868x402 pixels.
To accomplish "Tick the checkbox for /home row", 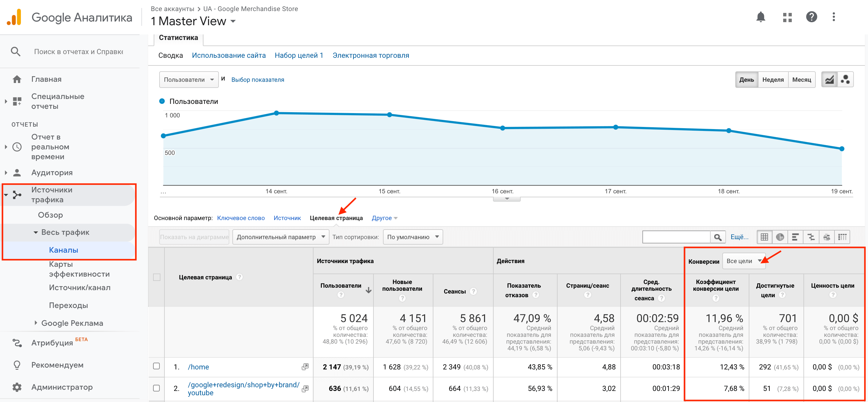I will [x=156, y=366].
